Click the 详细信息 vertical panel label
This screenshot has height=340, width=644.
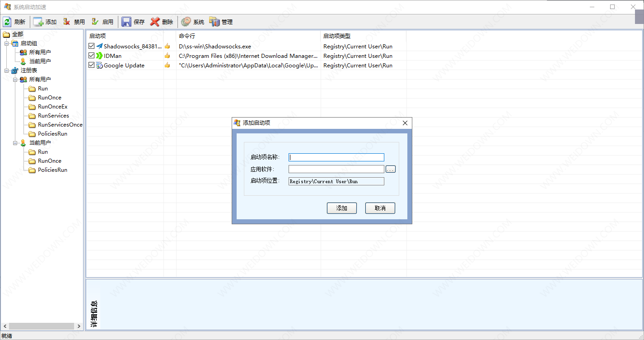point(94,314)
